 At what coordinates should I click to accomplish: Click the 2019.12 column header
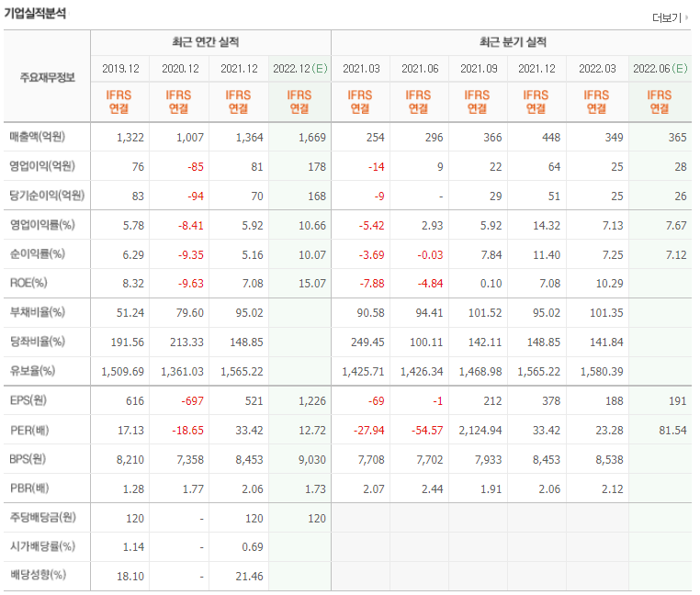(x=120, y=69)
